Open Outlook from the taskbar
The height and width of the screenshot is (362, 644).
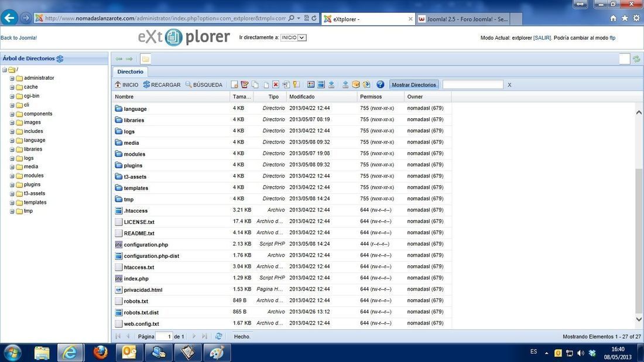coord(129,353)
